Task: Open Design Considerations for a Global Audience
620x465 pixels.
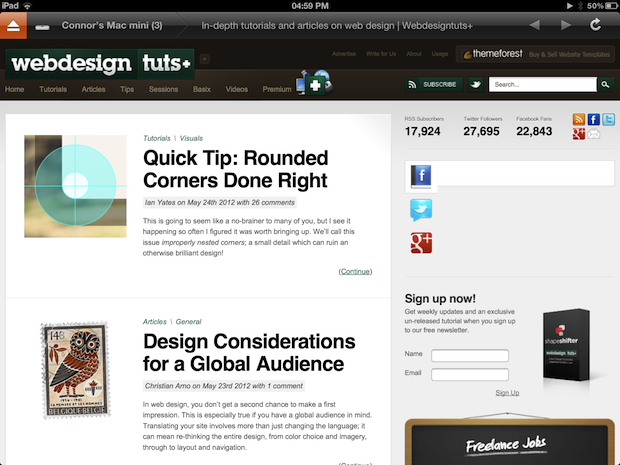Action: (x=249, y=352)
